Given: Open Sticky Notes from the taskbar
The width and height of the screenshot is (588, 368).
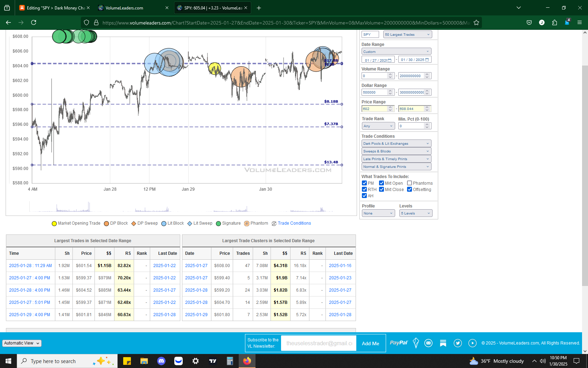Looking at the screenshot, I should (x=127, y=361).
